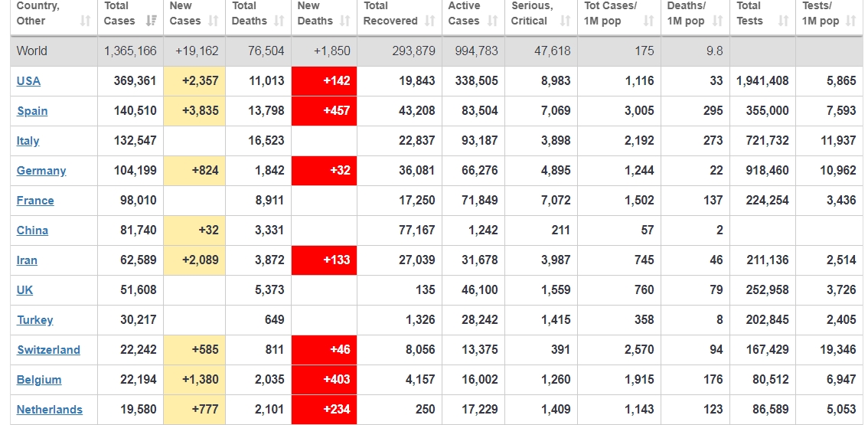Select UK active cases value 46,100

pyautogui.click(x=479, y=290)
